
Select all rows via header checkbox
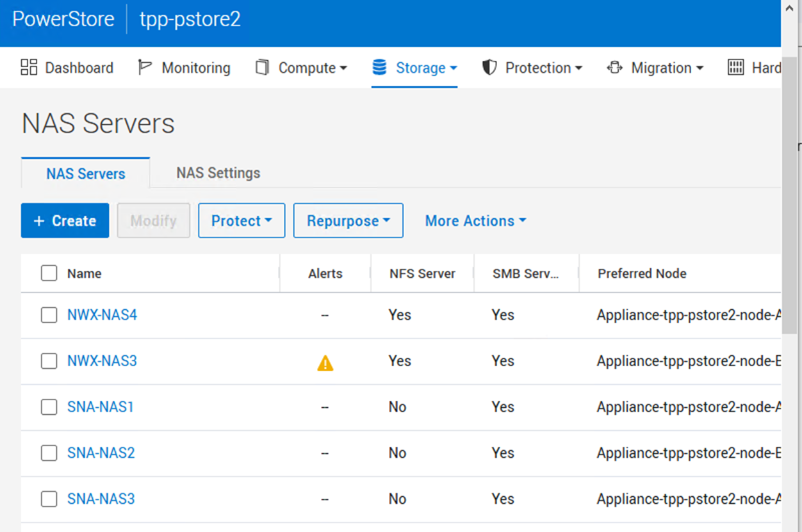click(x=49, y=273)
